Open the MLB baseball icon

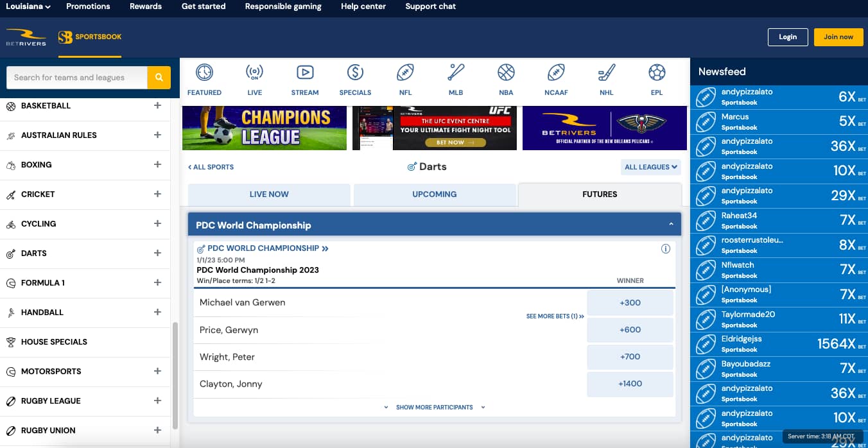tap(455, 76)
